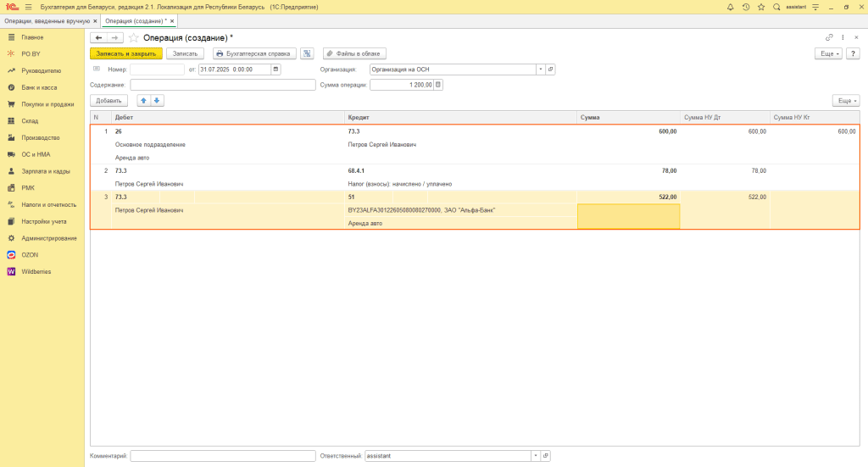Move row up with blue arrow

[143, 101]
